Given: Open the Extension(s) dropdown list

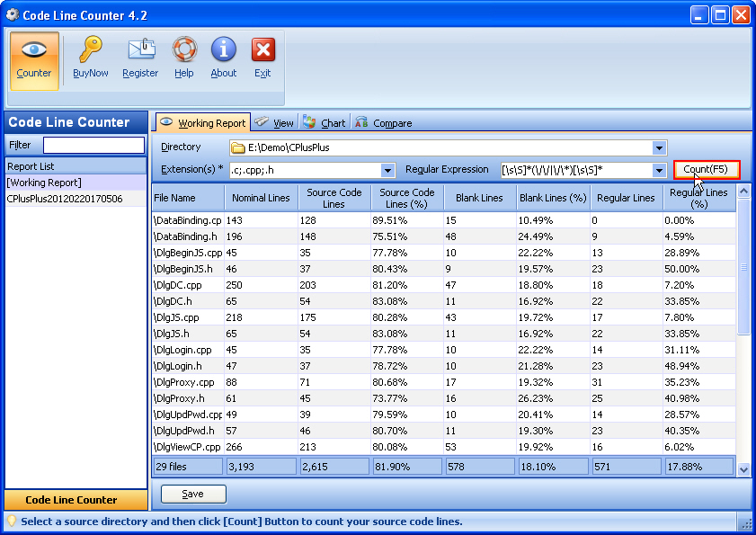Looking at the screenshot, I should click(388, 170).
